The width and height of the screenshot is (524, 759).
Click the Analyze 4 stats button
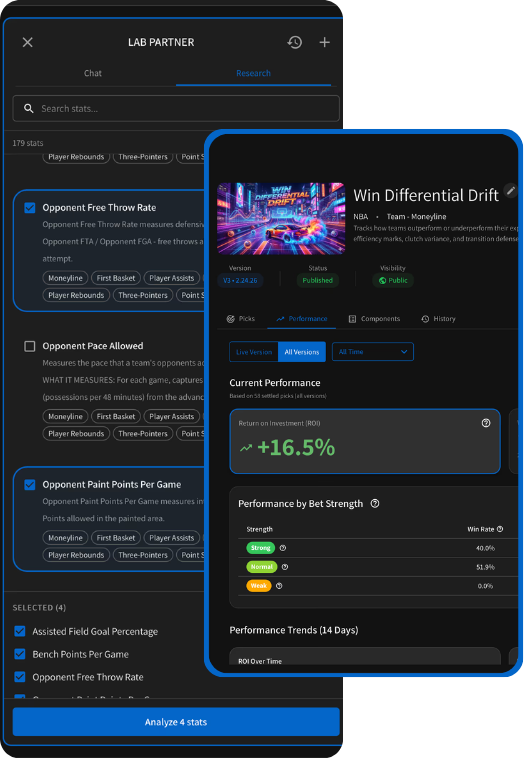[x=176, y=722]
